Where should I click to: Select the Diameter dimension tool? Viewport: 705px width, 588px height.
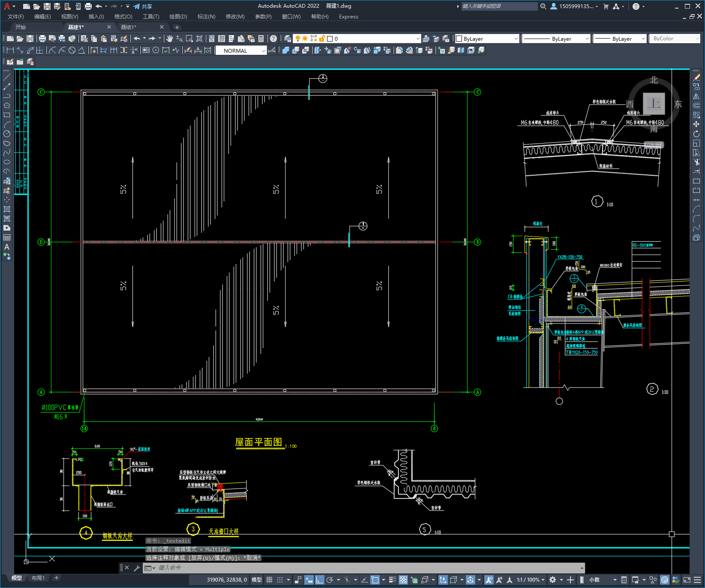[x=72, y=50]
